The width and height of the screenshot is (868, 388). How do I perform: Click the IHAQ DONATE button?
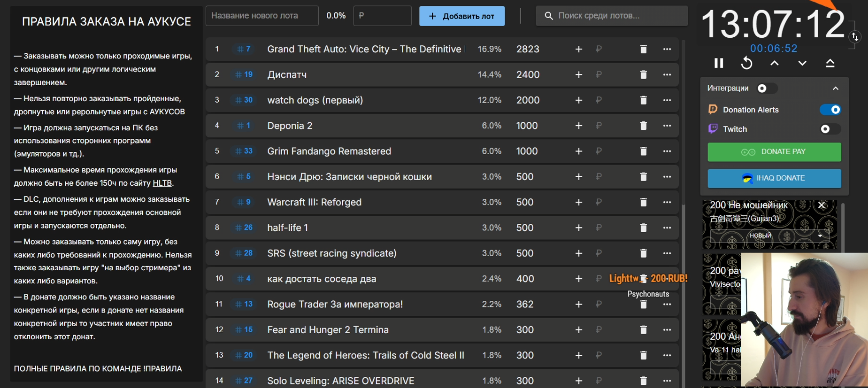click(x=774, y=178)
